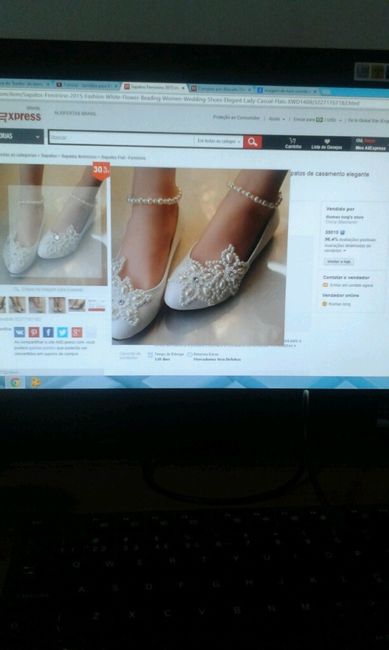Open the Ofertas Brasil link near the logo

click(x=75, y=113)
